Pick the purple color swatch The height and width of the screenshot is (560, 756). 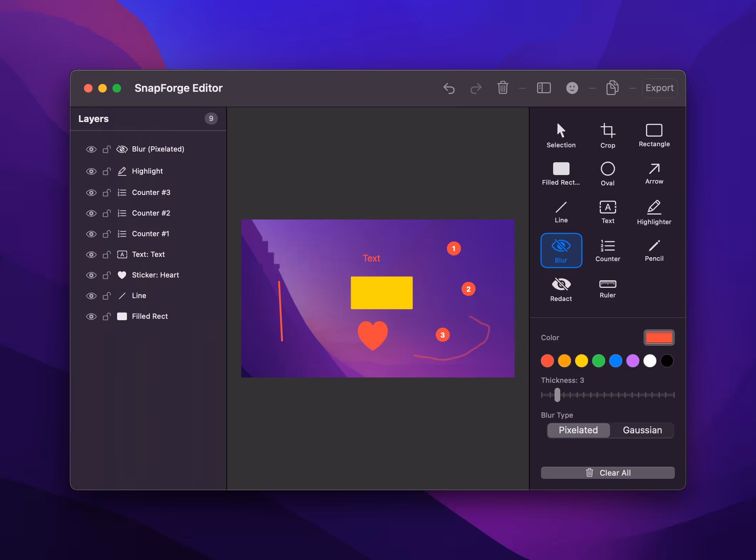pos(633,361)
